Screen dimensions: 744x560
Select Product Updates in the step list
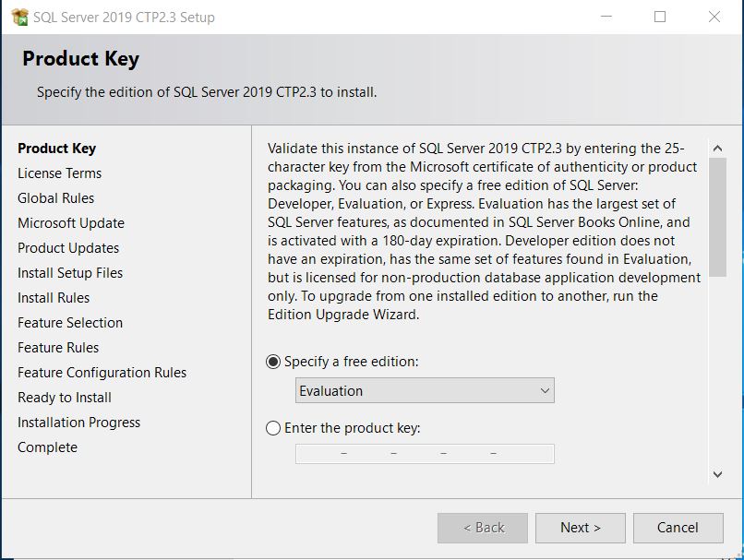point(68,248)
